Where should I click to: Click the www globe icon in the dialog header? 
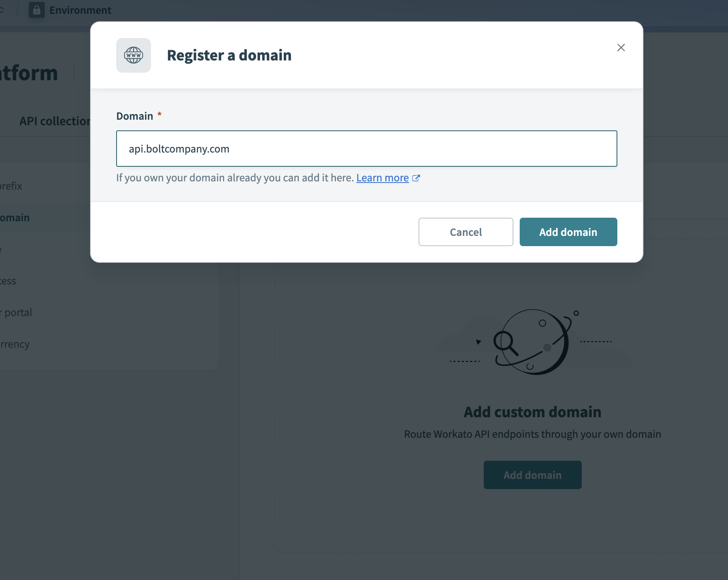pos(133,55)
